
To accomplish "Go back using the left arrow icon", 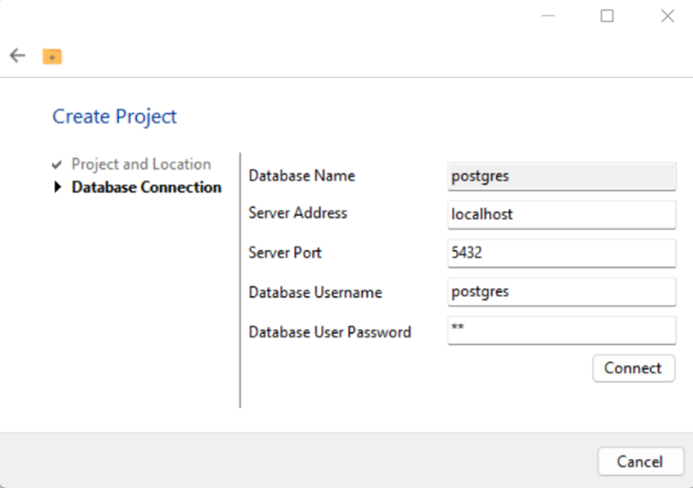I will 18,56.
